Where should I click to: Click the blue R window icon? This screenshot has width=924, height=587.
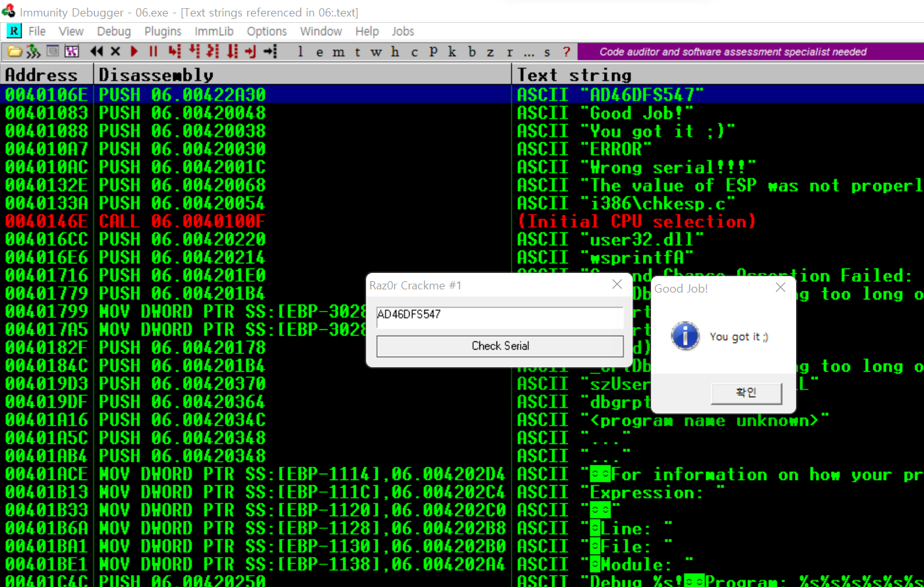14,31
